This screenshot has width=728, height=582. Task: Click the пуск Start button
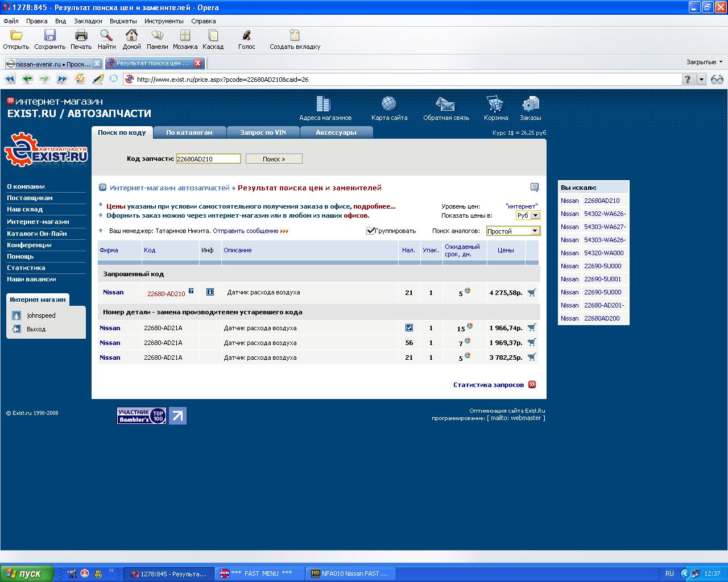click(27, 573)
